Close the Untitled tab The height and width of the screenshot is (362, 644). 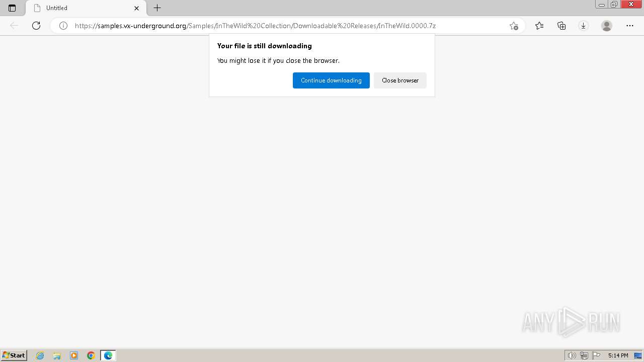(x=136, y=8)
